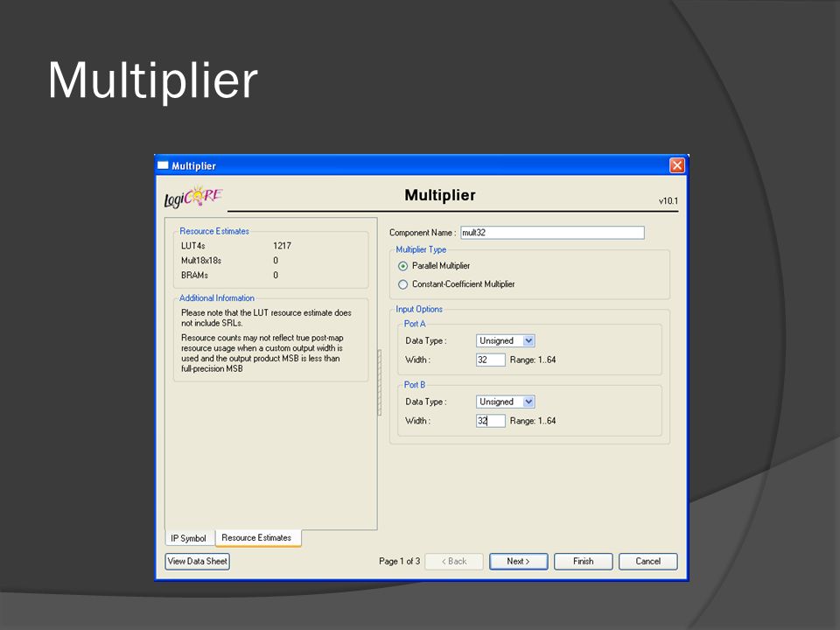Click the Page 1 of 3 indicator
The image size is (840, 630).
click(x=399, y=562)
